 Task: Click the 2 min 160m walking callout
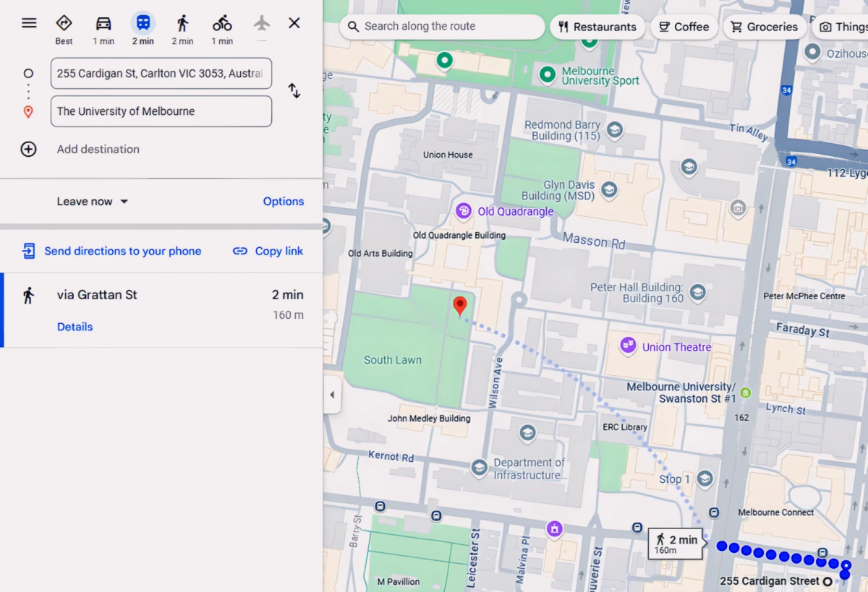676,544
